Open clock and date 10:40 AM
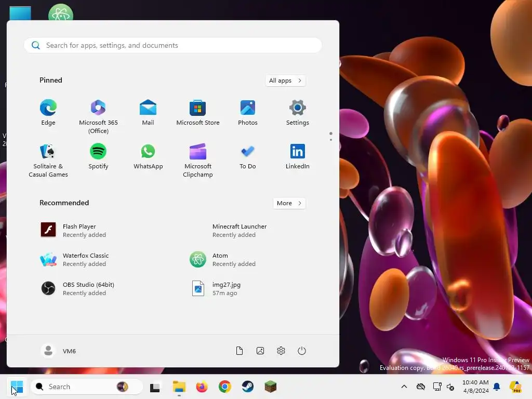The width and height of the screenshot is (532, 399). pos(475,387)
